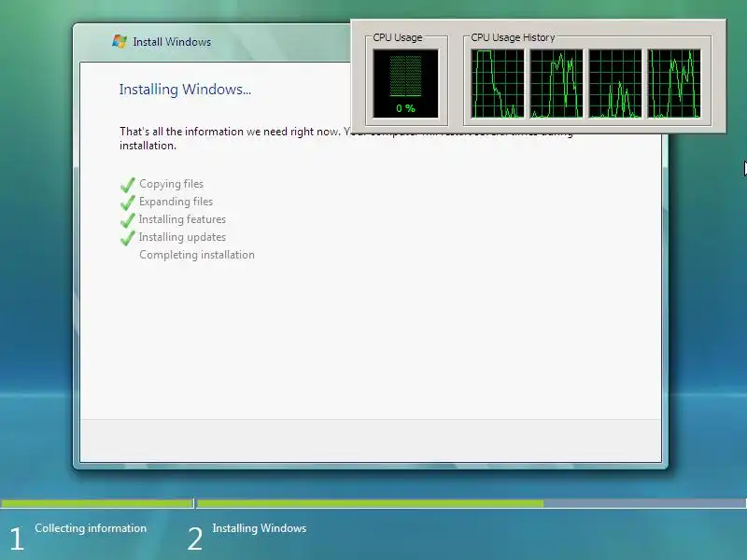Image resolution: width=747 pixels, height=560 pixels.
Task: Click the 'Expanding files' step text
Action: click(176, 202)
